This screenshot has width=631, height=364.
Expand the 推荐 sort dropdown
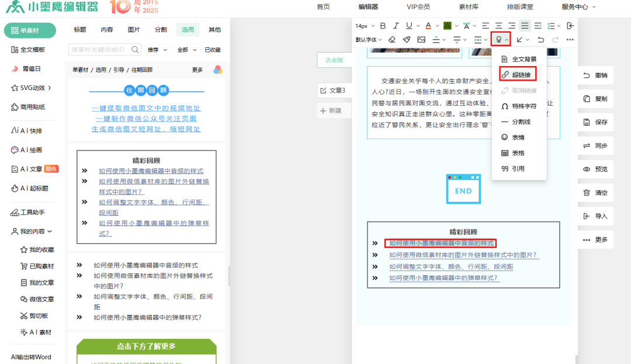tap(157, 50)
